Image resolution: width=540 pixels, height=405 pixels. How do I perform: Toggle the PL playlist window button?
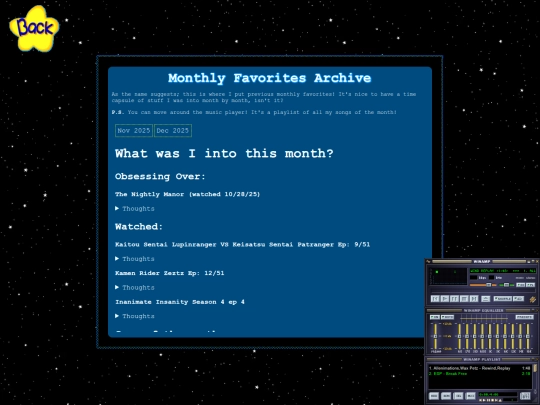(530, 285)
